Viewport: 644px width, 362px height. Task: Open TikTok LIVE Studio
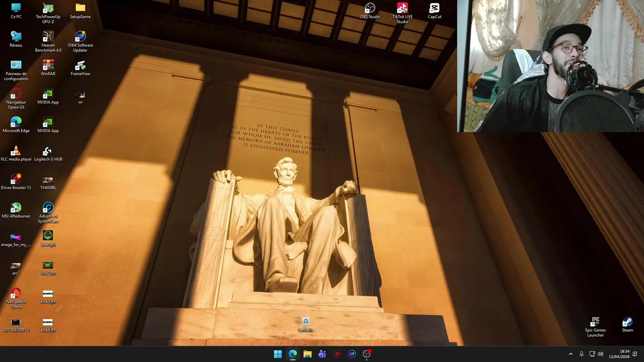(402, 14)
